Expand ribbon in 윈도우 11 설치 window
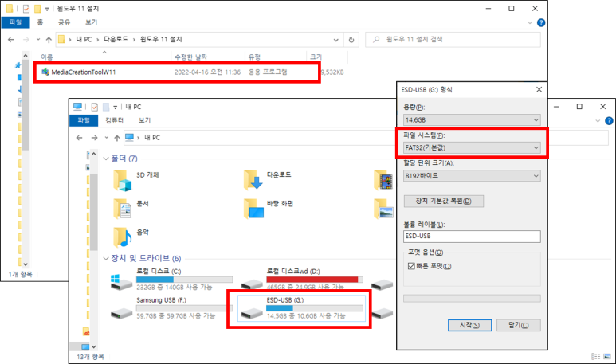The height and width of the screenshot is (364, 616). coord(530,23)
